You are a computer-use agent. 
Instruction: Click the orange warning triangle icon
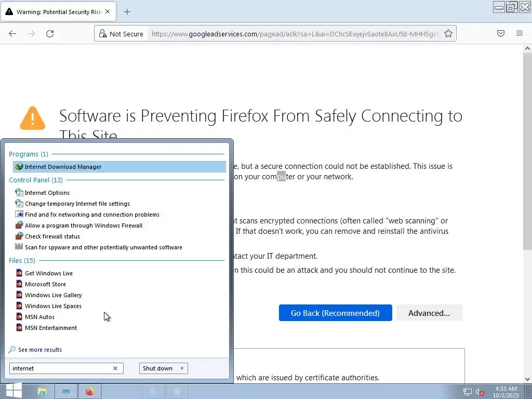click(33, 118)
